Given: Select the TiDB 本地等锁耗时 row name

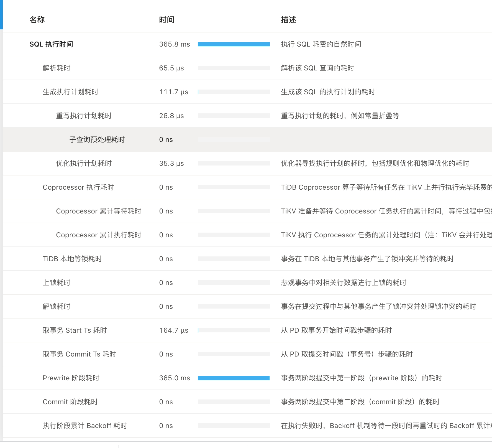Looking at the screenshot, I should click(x=72, y=259).
